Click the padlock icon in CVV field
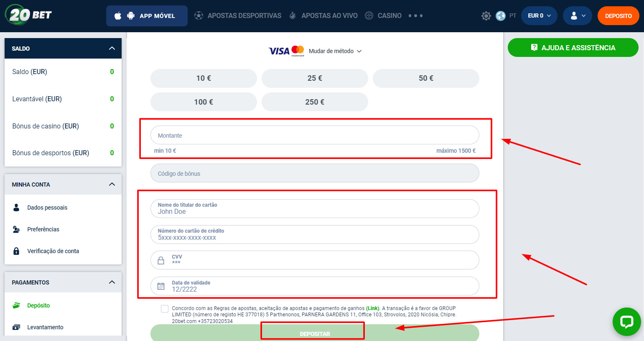 coord(161,260)
